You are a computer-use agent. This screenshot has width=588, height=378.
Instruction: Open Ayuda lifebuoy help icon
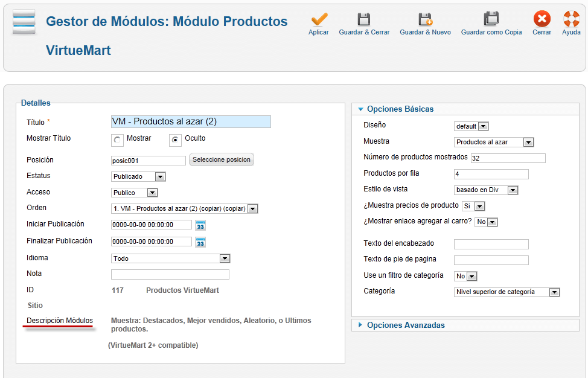click(572, 18)
